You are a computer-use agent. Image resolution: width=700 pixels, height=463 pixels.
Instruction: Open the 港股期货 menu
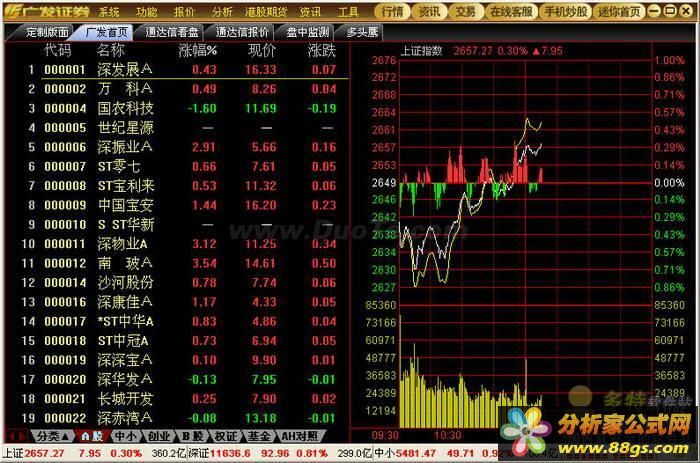266,12
